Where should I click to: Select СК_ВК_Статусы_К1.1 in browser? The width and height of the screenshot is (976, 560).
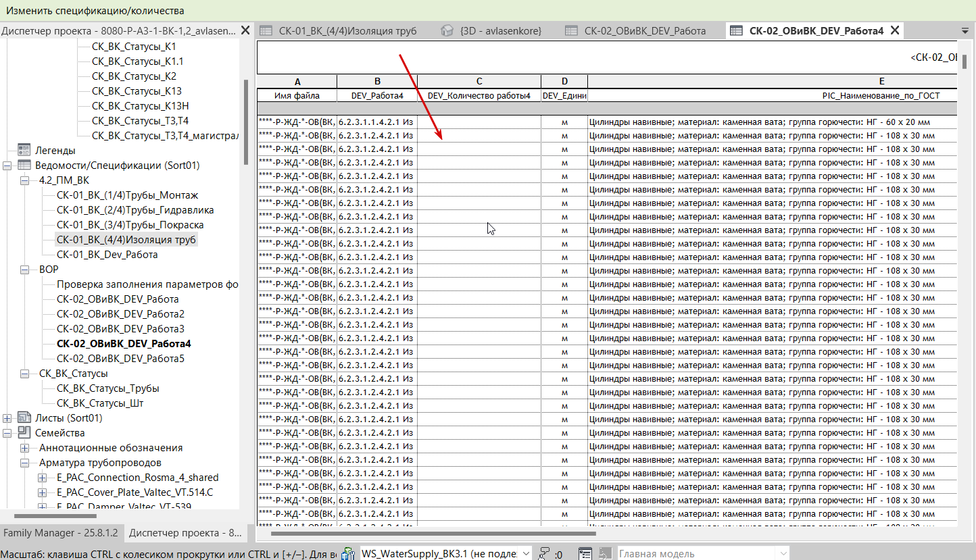point(137,61)
